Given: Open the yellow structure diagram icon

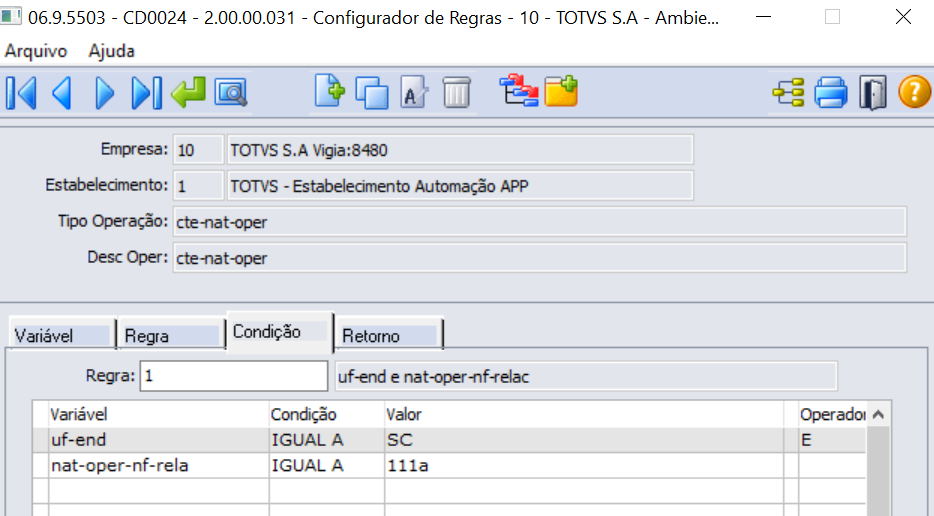Looking at the screenshot, I should coord(788,93).
